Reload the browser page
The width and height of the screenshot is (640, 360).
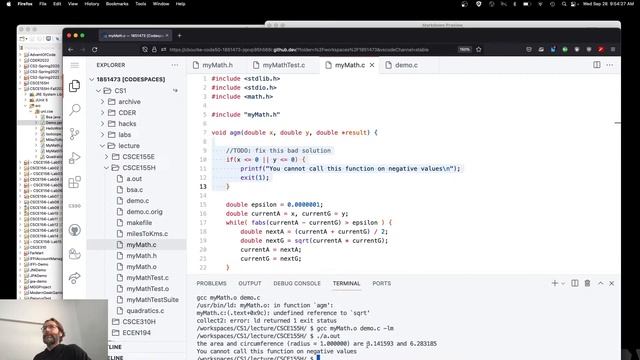point(95,49)
